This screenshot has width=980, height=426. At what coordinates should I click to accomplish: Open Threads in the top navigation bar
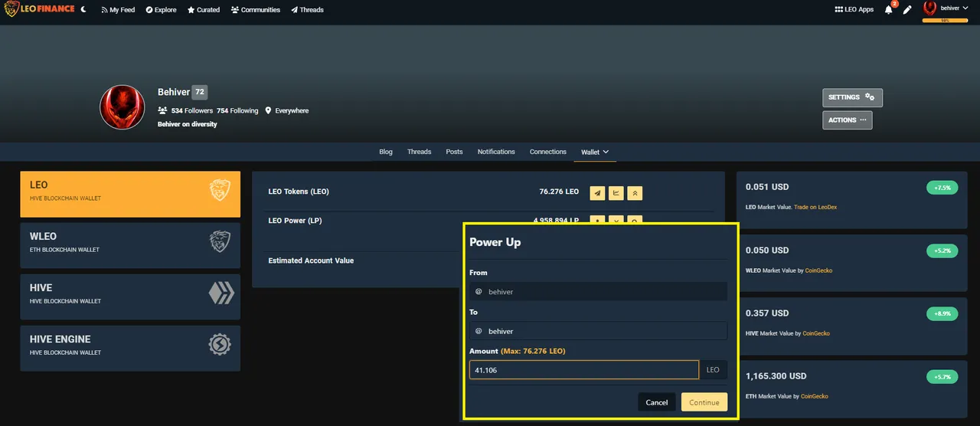point(307,10)
